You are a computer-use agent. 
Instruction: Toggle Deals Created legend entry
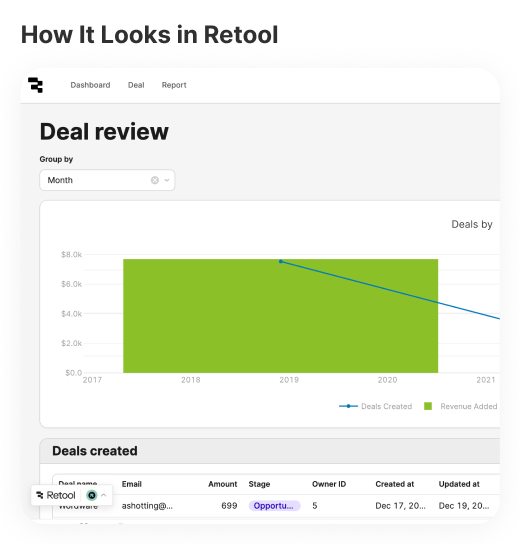point(375,406)
